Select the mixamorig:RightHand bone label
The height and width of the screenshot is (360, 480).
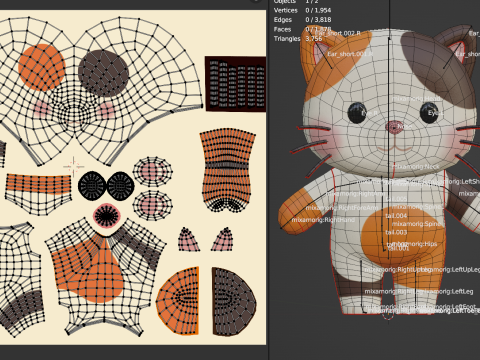click(x=323, y=220)
